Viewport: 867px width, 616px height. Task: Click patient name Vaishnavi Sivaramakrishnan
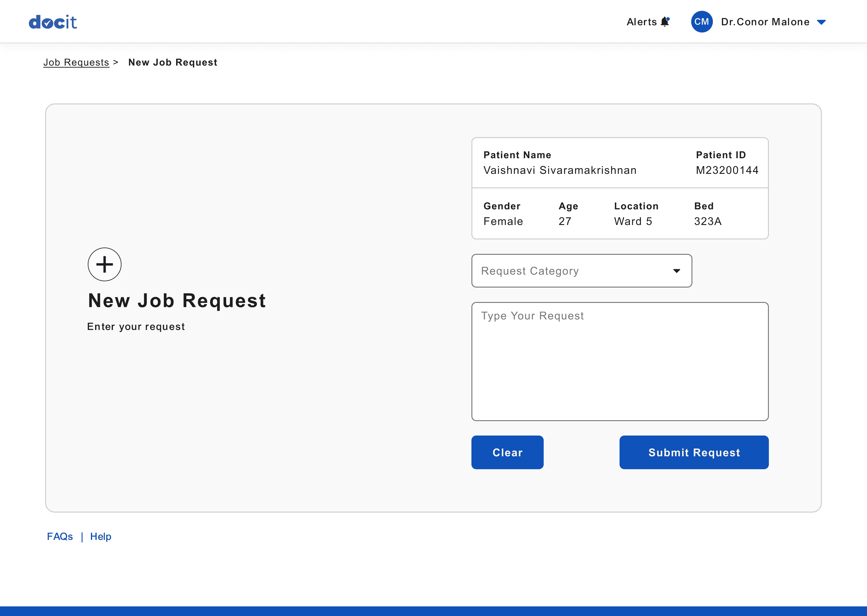pyautogui.click(x=560, y=170)
